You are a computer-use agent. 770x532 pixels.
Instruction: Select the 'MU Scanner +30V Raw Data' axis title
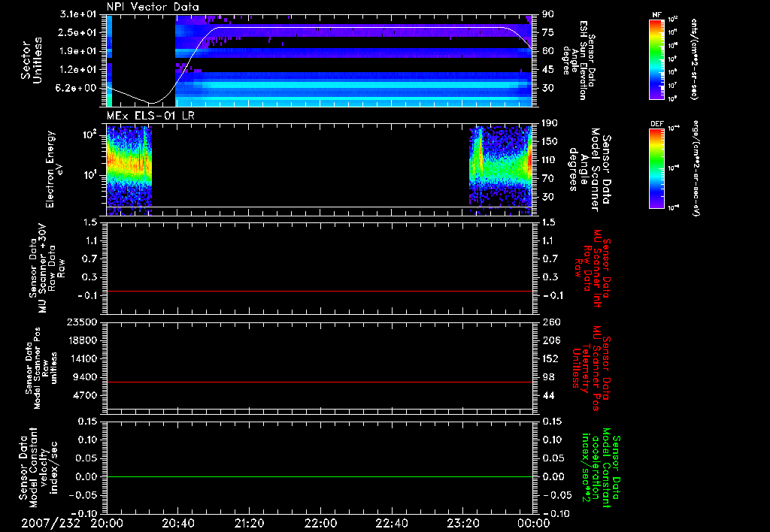tap(47, 268)
